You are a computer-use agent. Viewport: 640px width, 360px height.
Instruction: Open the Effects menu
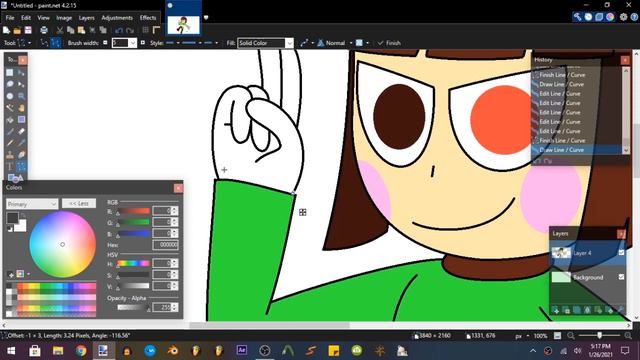point(148,18)
